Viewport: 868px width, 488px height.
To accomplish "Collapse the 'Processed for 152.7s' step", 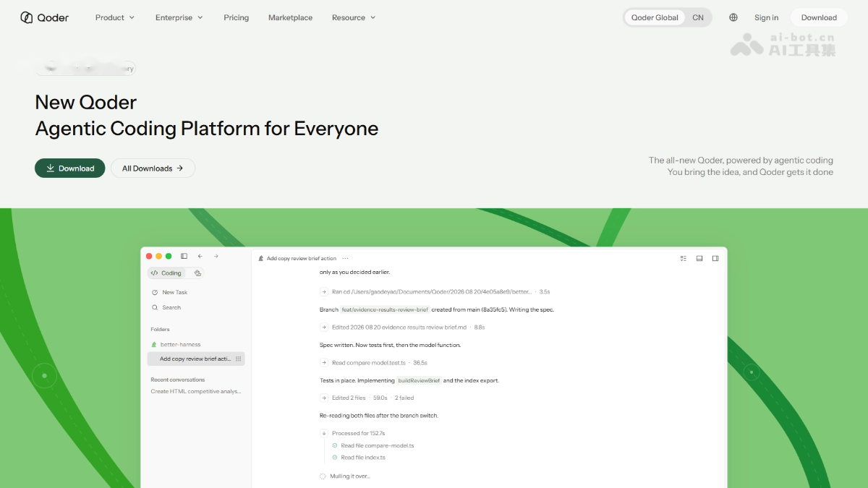I will 324,433.
